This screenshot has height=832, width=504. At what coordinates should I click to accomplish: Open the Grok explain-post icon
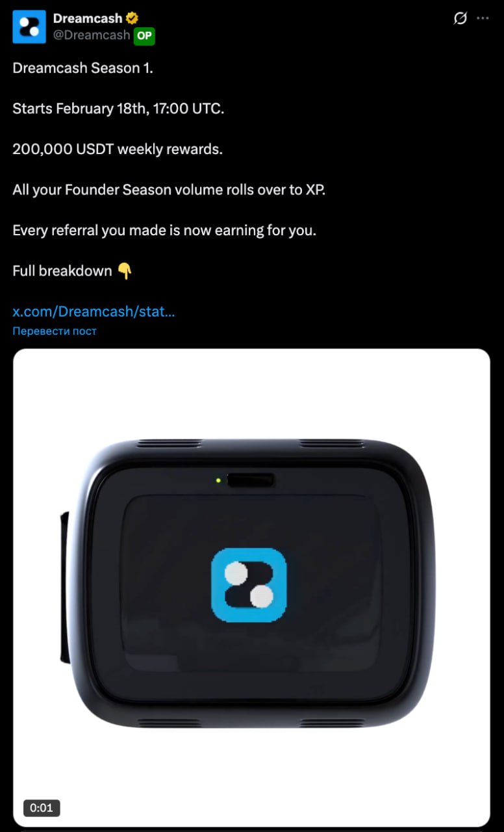pos(460,19)
